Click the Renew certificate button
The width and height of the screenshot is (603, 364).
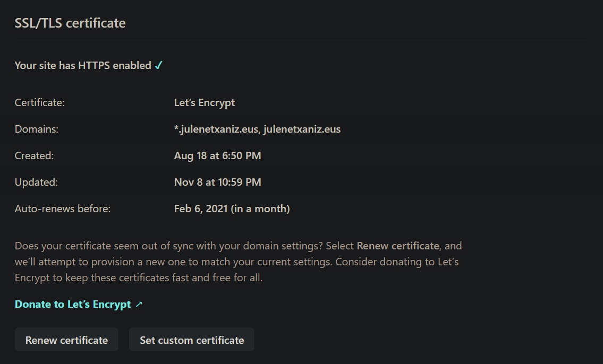pyautogui.click(x=66, y=339)
